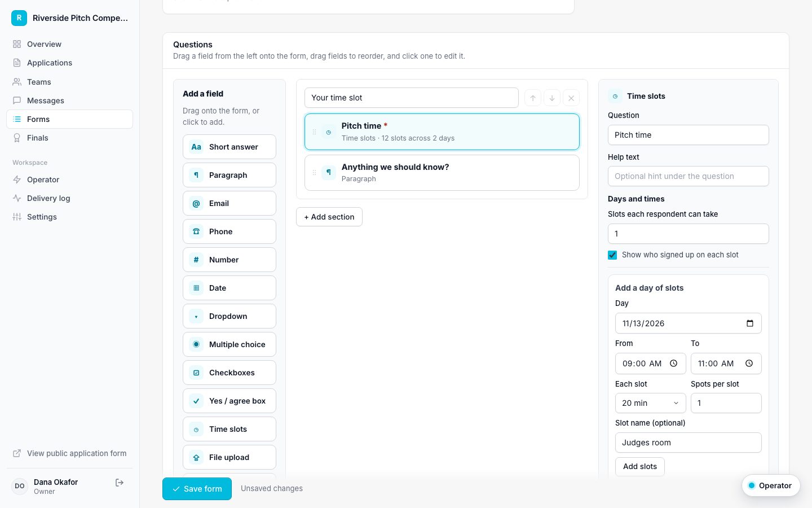Screen dimensions: 812x508
Task: Click the clock icon in the From field
Action: tap(673, 364)
